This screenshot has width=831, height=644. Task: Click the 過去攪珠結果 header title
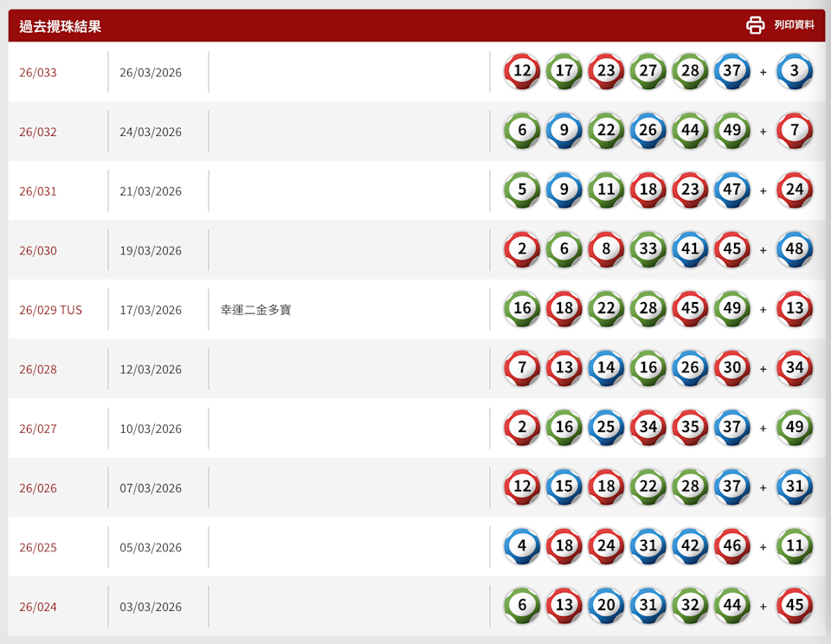pyautogui.click(x=61, y=26)
